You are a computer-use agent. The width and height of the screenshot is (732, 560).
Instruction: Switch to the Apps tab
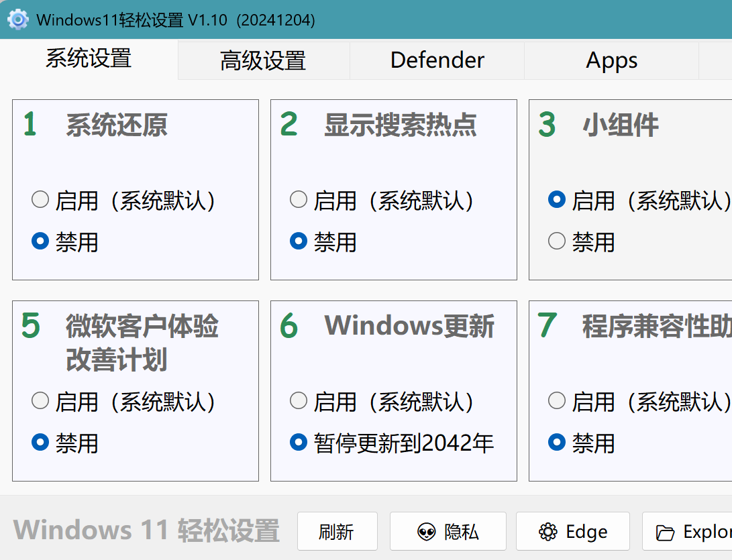tap(611, 60)
